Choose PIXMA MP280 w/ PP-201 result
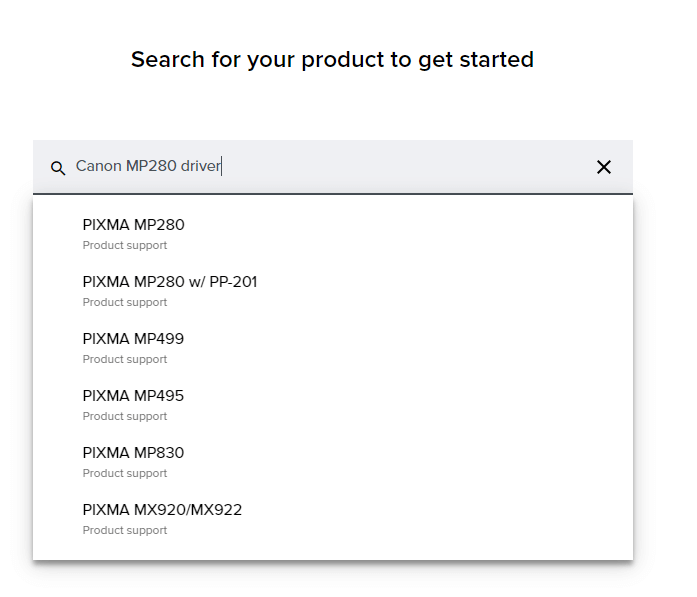Viewport: 697px width, 597px height. coord(169,282)
